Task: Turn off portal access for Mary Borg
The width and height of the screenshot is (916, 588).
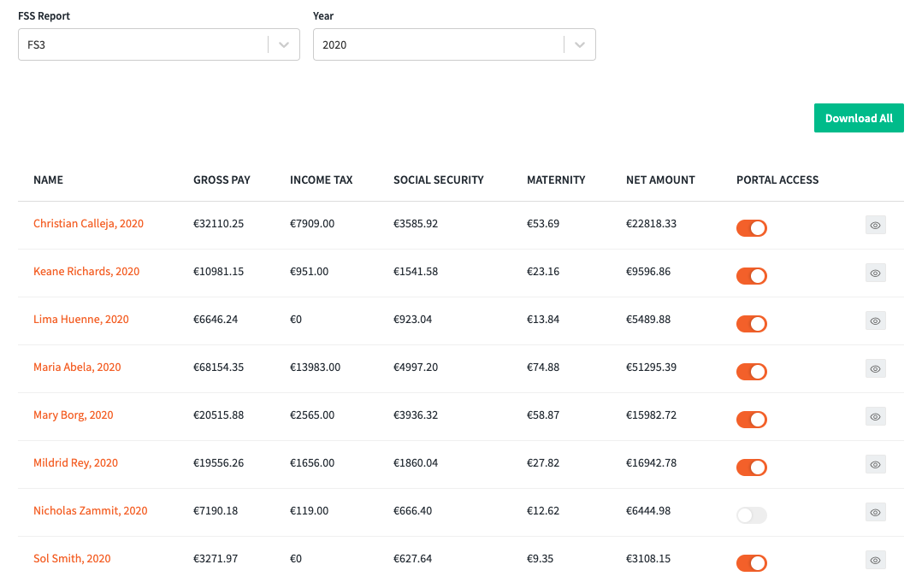Action: pyautogui.click(x=752, y=420)
